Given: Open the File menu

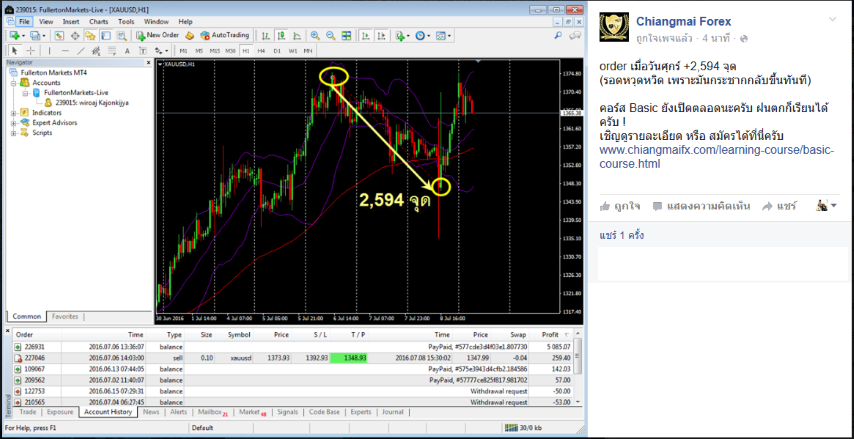Looking at the screenshot, I should (x=24, y=22).
